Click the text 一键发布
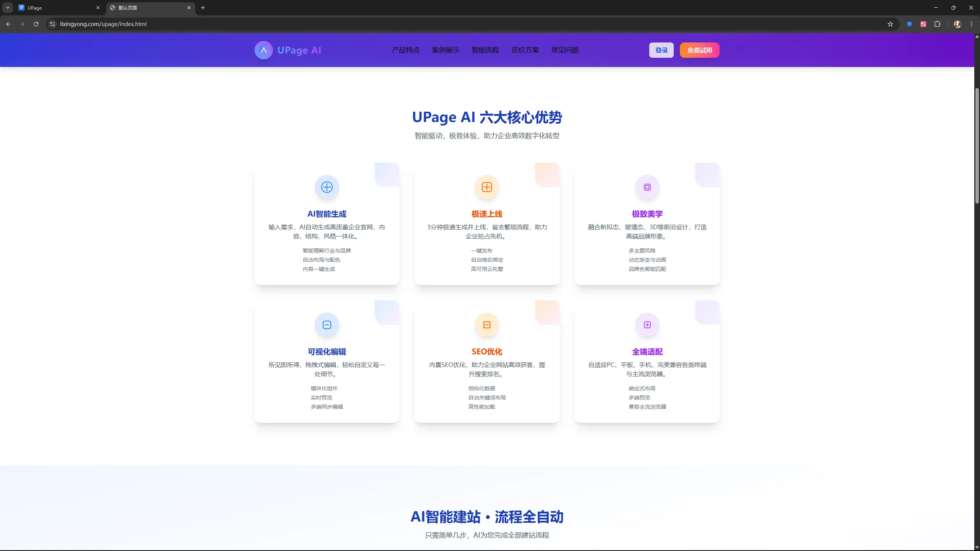Viewport: 980px width, 551px height. [x=482, y=251]
